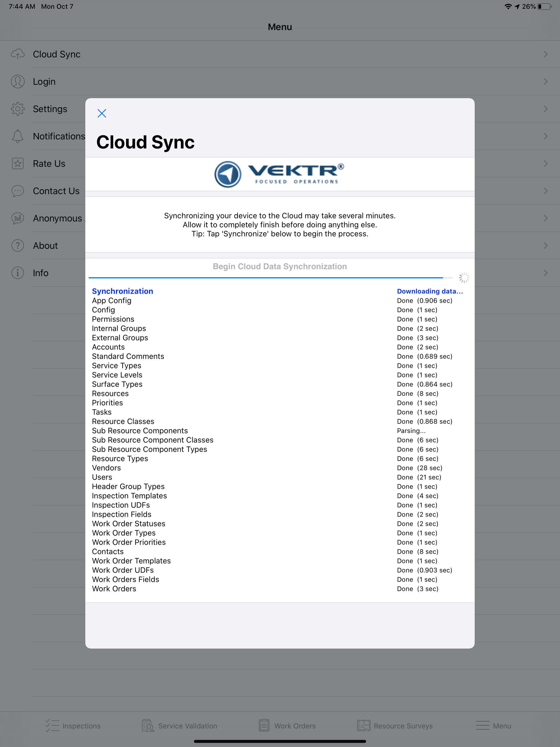560x747 pixels.
Task: Open the Settings row chevron
Action: pyautogui.click(x=546, y=109)
